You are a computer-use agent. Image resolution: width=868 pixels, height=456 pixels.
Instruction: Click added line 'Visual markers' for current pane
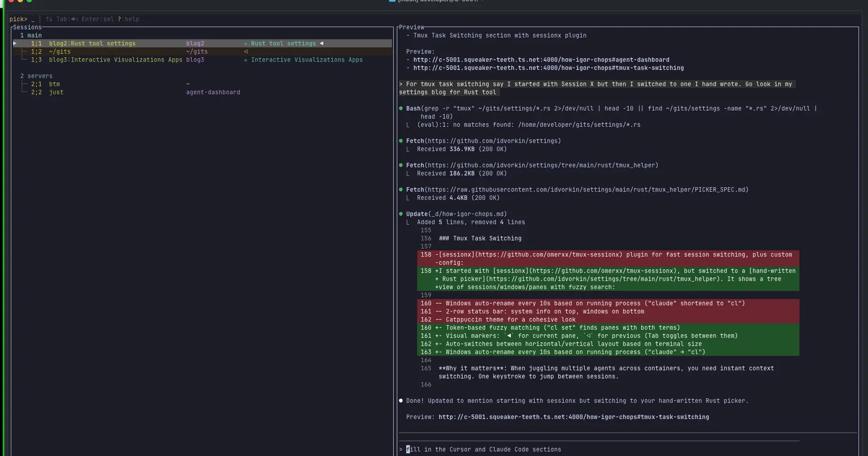pos(608,336)
